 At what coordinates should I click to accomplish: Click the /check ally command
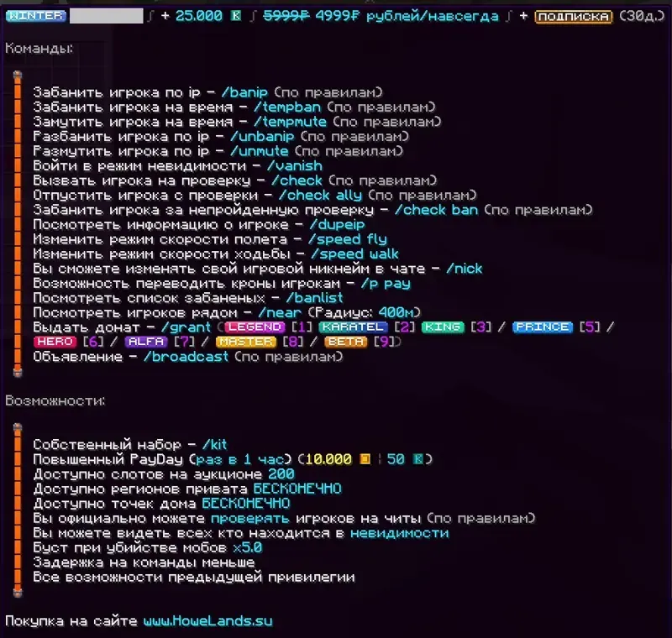click(321, 196)
